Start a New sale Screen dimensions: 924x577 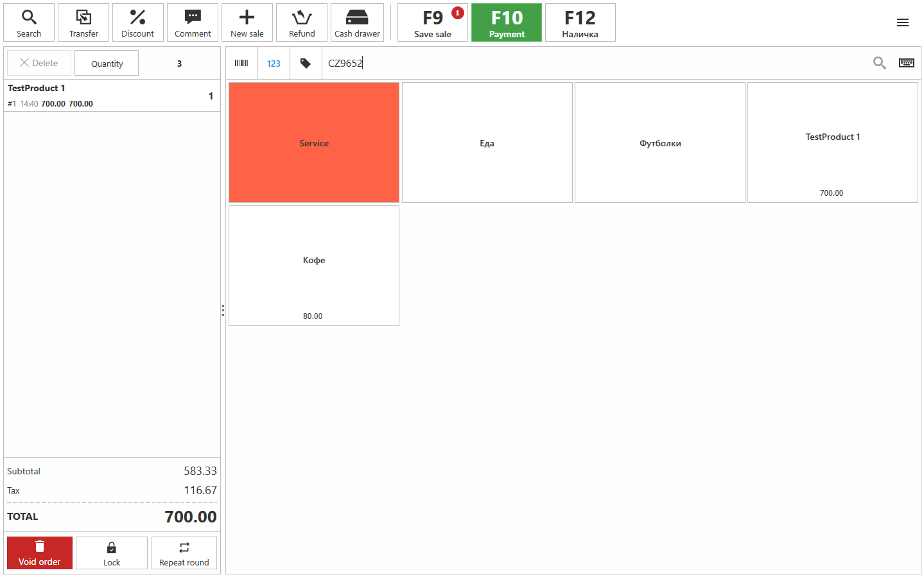[247, 22]
